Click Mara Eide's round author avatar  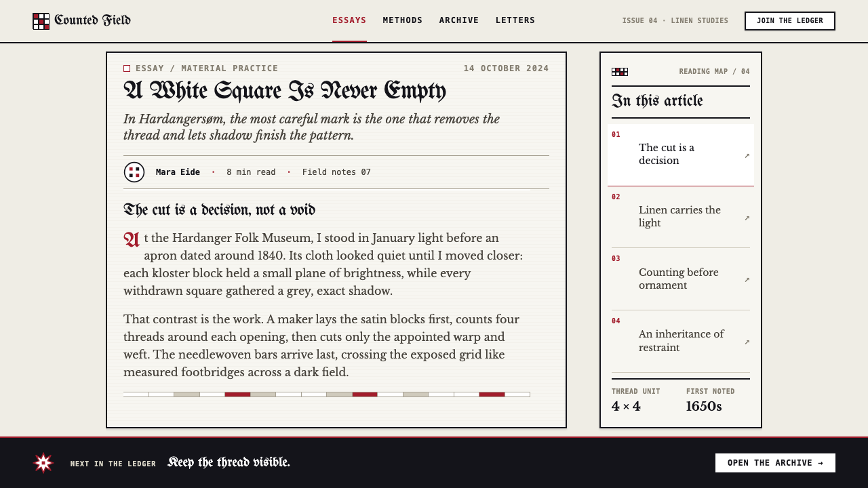(x=134, y=172)
